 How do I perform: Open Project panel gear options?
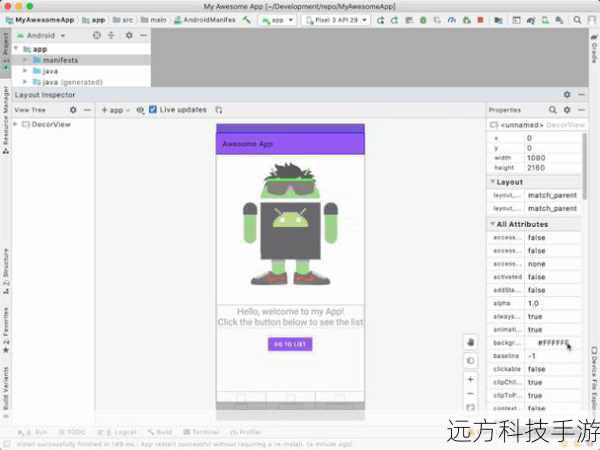click(x=129, y=36)
